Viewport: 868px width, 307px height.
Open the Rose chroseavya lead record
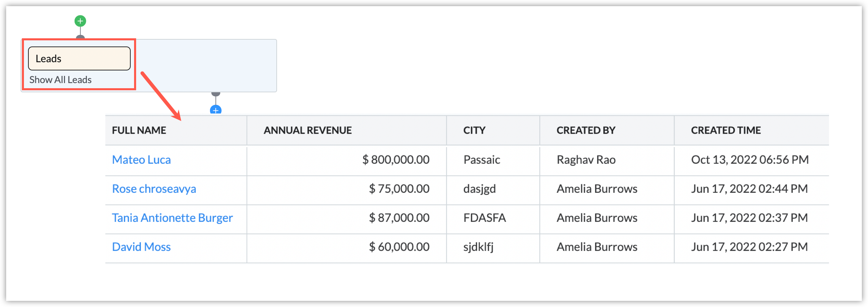click(x=154, y=189)
